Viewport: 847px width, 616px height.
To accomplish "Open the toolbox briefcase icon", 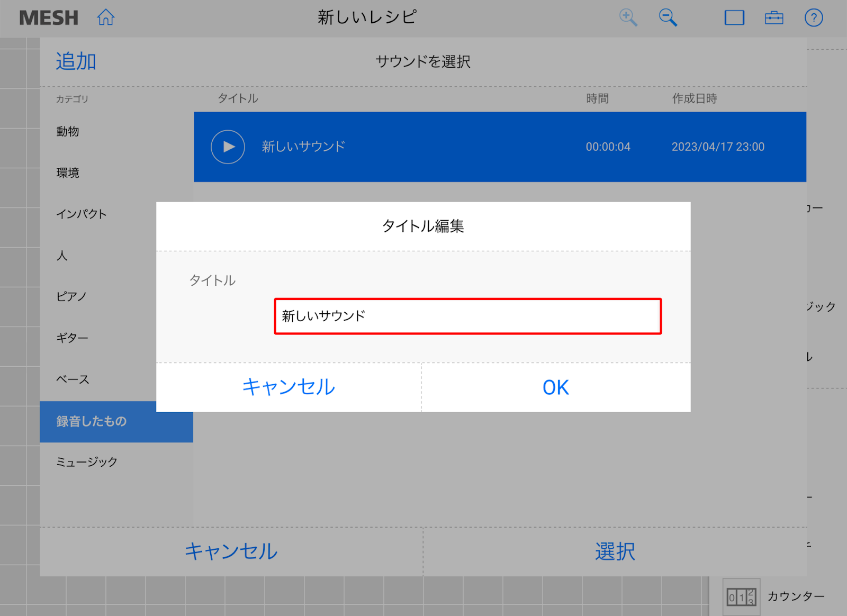I will pyautogui.click(x=774, y=17).
